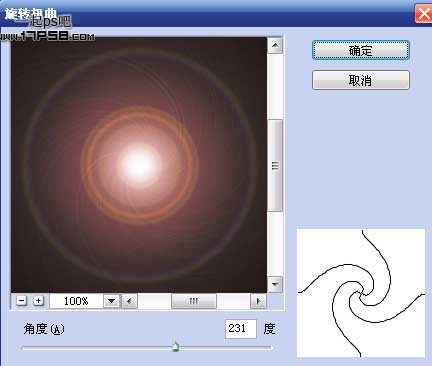
Task: Zoom in preview with plus button
Action: point(38,301)
